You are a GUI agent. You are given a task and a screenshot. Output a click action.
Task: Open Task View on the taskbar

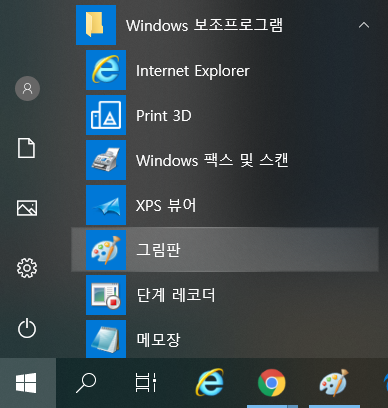146,383
